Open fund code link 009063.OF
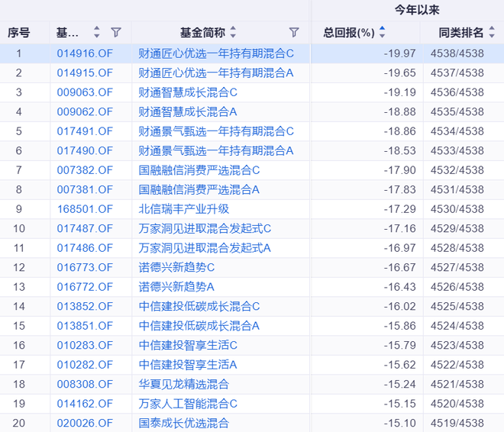 coord(84,92)
